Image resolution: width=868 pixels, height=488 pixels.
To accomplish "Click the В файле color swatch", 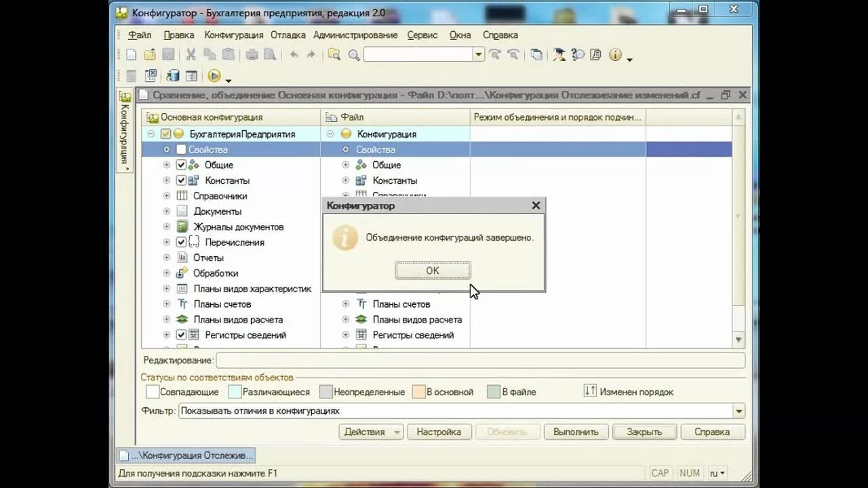I will [x=494, y=392].
